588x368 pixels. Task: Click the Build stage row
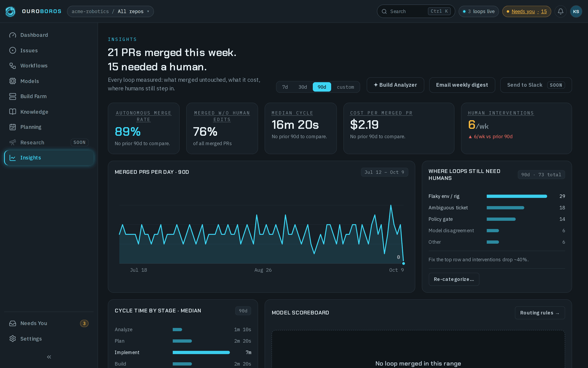(183, 364)
